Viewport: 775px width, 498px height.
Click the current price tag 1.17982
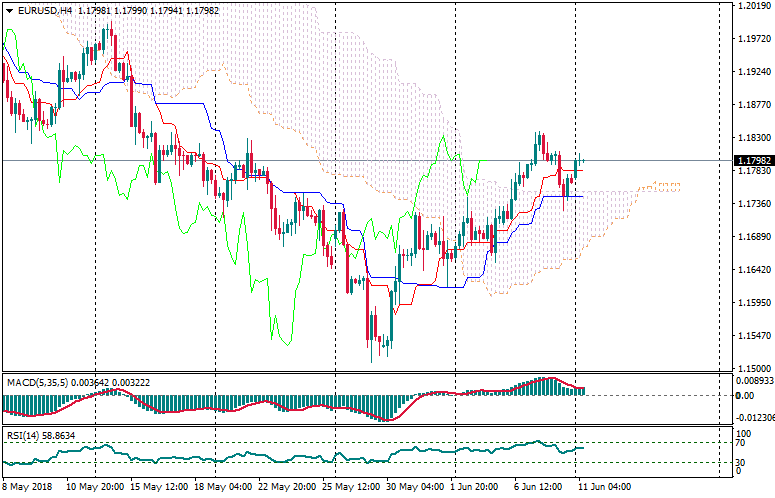[x=751, y=160]
